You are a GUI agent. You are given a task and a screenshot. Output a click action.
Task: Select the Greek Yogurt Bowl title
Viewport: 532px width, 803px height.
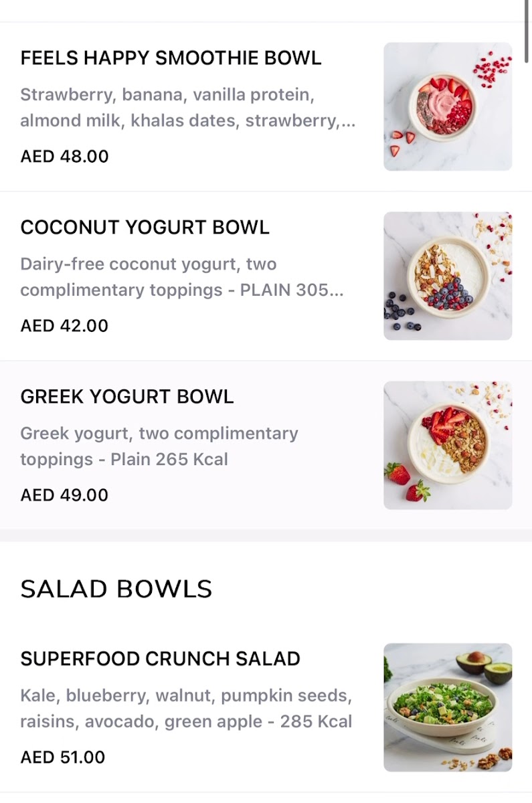click(x=127, y=397)
